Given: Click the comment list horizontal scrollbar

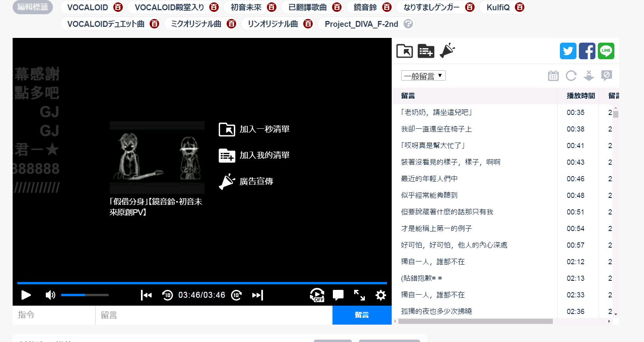Looking at the screenshot, I should pyautogui.click(x=475, y=321).
